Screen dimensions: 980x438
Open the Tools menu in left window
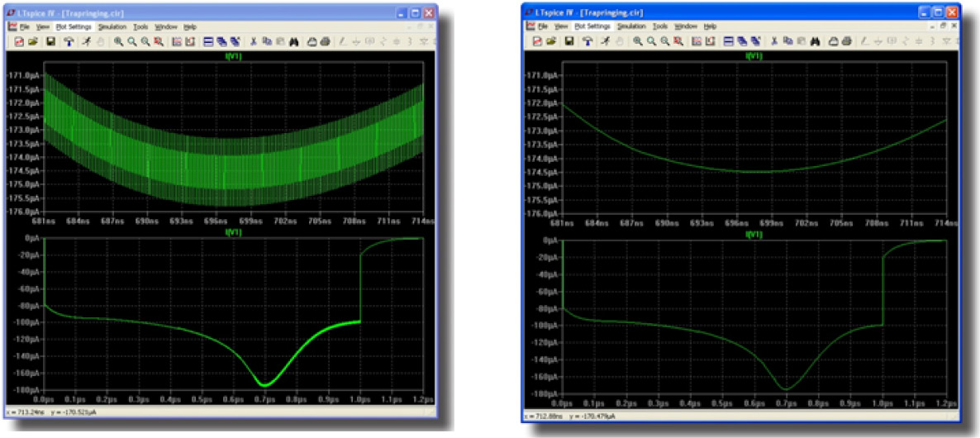pos(140,26)
